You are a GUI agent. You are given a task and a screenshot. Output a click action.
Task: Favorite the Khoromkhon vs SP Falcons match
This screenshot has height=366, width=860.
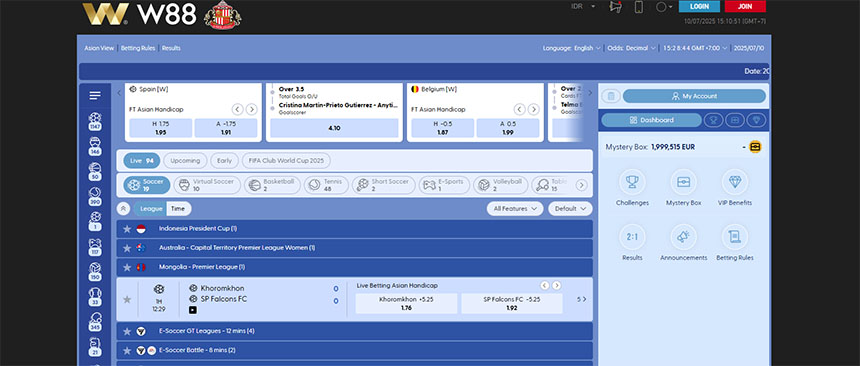127,300
